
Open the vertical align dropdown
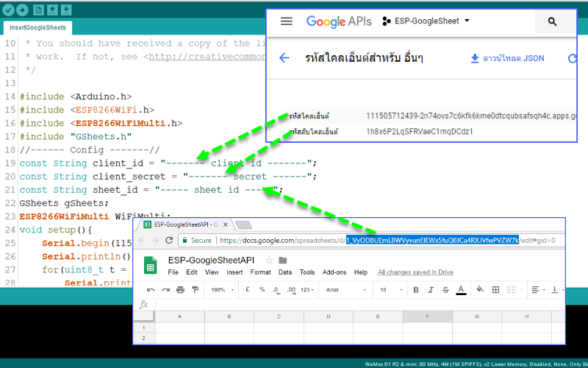tap(557, 289)
